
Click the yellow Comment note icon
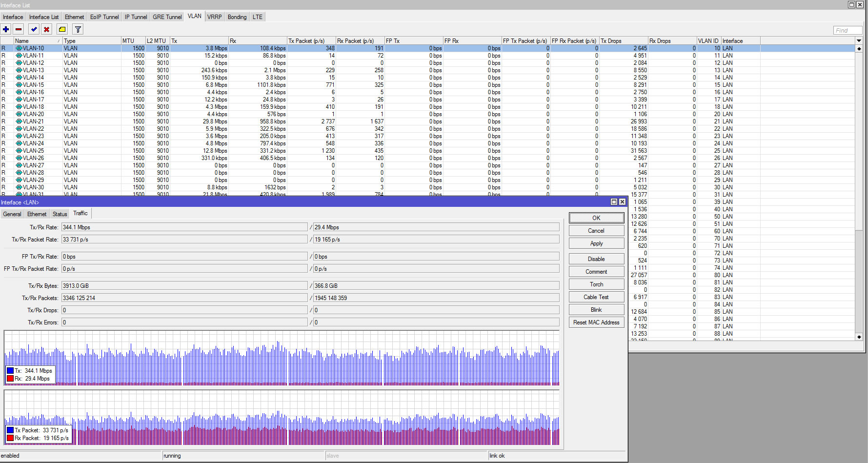(62, 29)
